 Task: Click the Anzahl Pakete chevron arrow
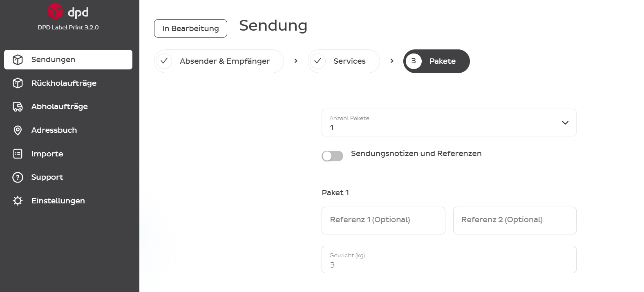(x=565, y=123)
